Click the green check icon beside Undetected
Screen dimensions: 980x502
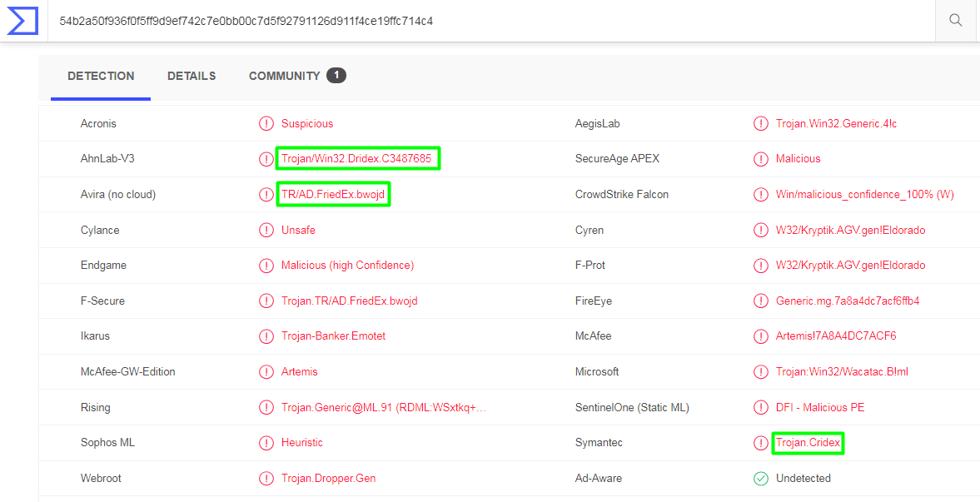[761, 479]
